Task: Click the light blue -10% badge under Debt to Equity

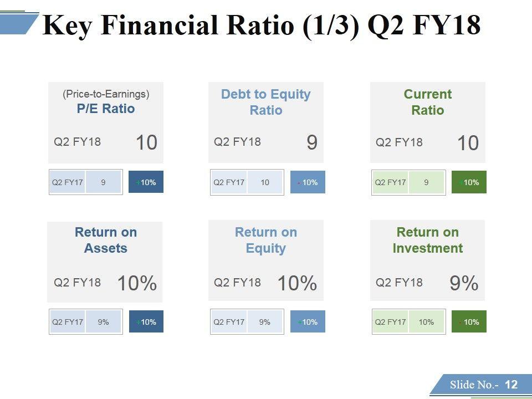Action: click(308, 182)
